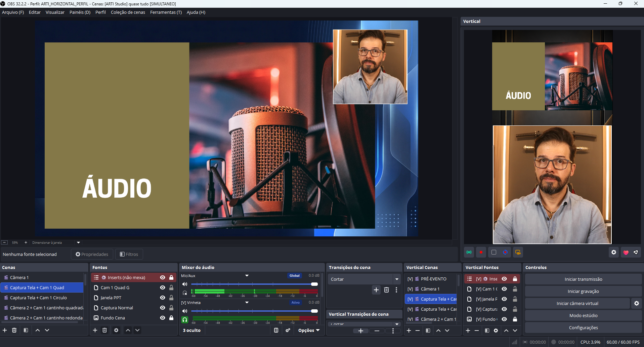Open the Mic/Aux channel options arrow
This screenshot has width=644, height=347.
(x=247, y=276)
